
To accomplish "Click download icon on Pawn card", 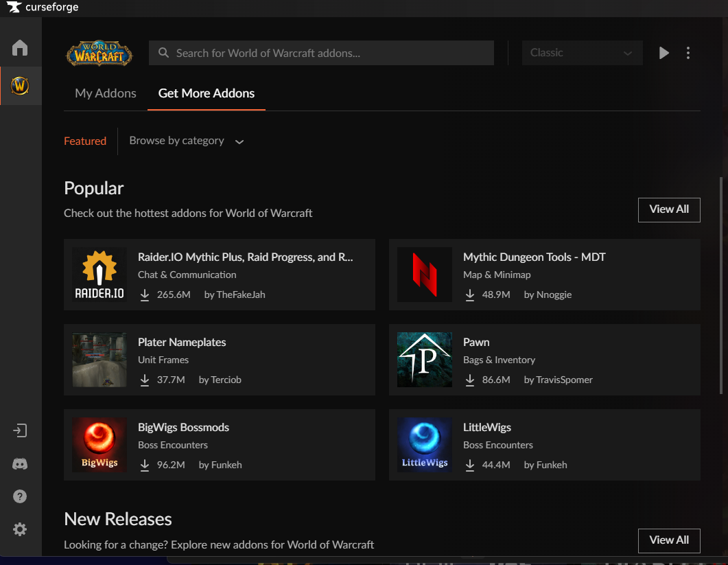I will tap(470, 380).
